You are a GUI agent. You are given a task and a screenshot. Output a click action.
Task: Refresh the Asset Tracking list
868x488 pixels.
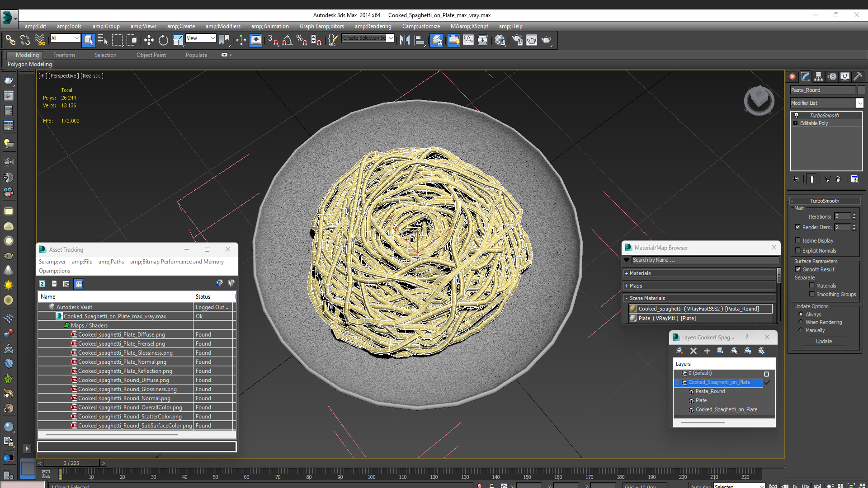click(x=42, y=284)
